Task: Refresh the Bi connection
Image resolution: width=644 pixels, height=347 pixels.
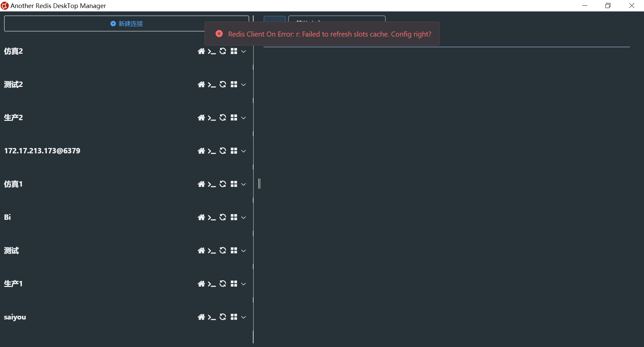Action: pyautogui.click(x=223, y=217)
